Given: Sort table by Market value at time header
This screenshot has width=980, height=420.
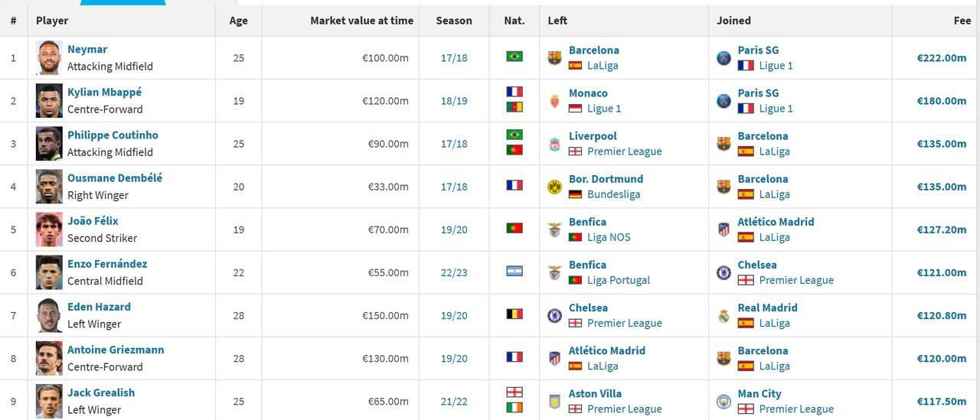Looking at the screenshot, I should click(361, 21).
